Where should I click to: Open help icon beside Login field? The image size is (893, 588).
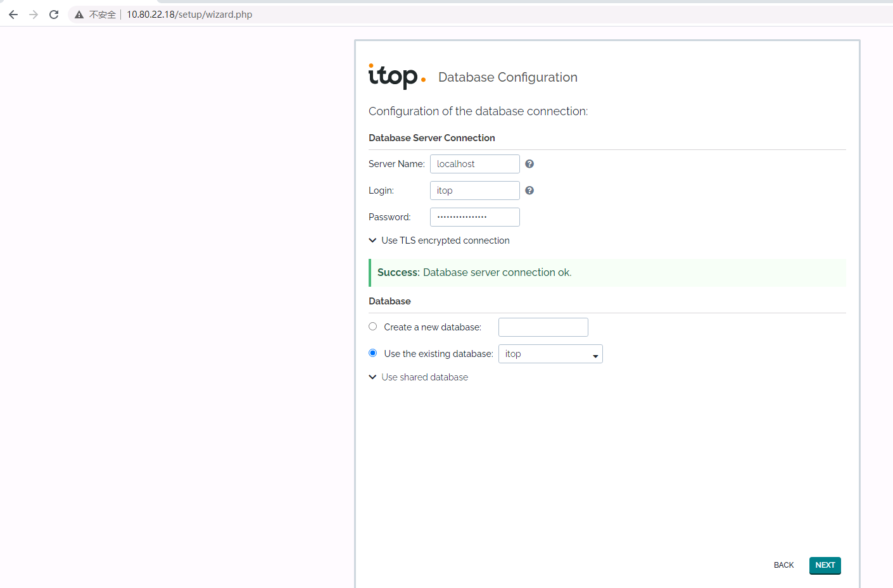point(529,191)
